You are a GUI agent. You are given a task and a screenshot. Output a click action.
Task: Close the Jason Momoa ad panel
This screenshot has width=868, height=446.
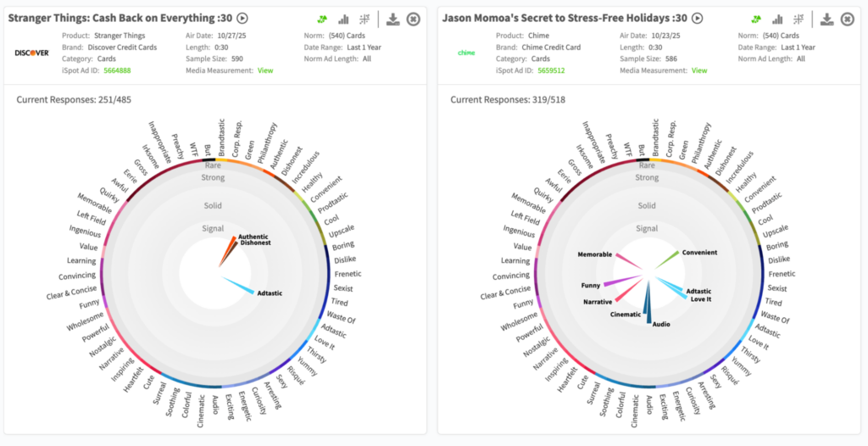click(848, 19)
